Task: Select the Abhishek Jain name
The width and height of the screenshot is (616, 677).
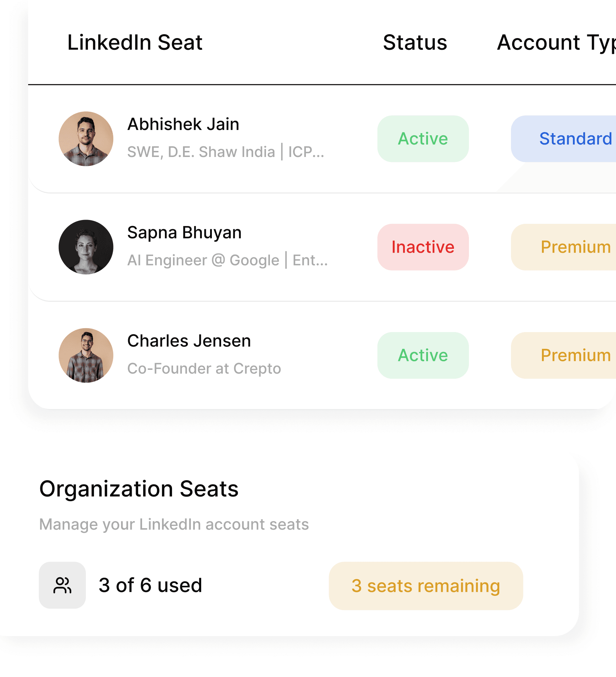Action: (183, 124)
